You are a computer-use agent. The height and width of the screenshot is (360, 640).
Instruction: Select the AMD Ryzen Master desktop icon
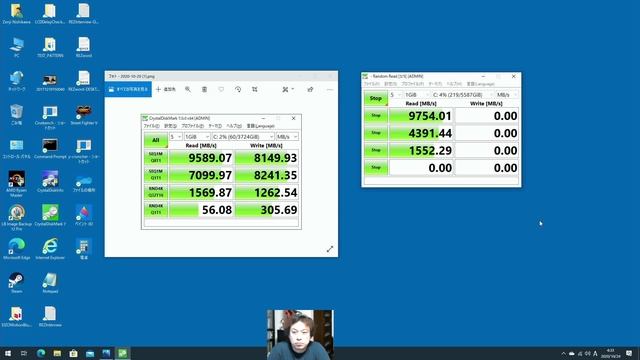(x=16, y=184)
